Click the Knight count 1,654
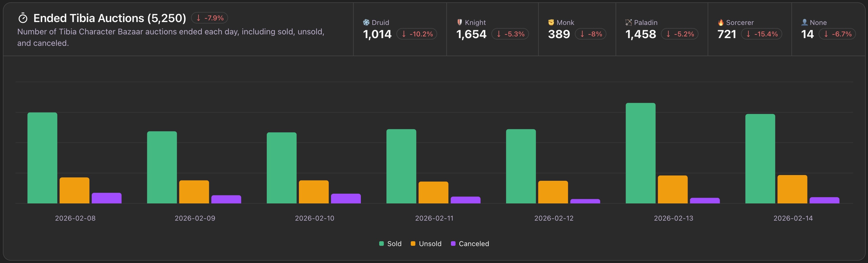 (471, 34)
